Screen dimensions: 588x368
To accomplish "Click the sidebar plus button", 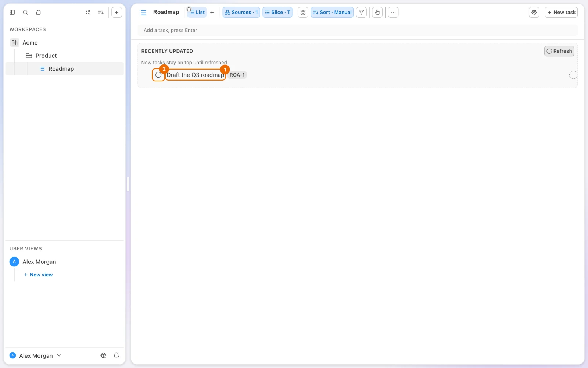I will click(116, 12).
